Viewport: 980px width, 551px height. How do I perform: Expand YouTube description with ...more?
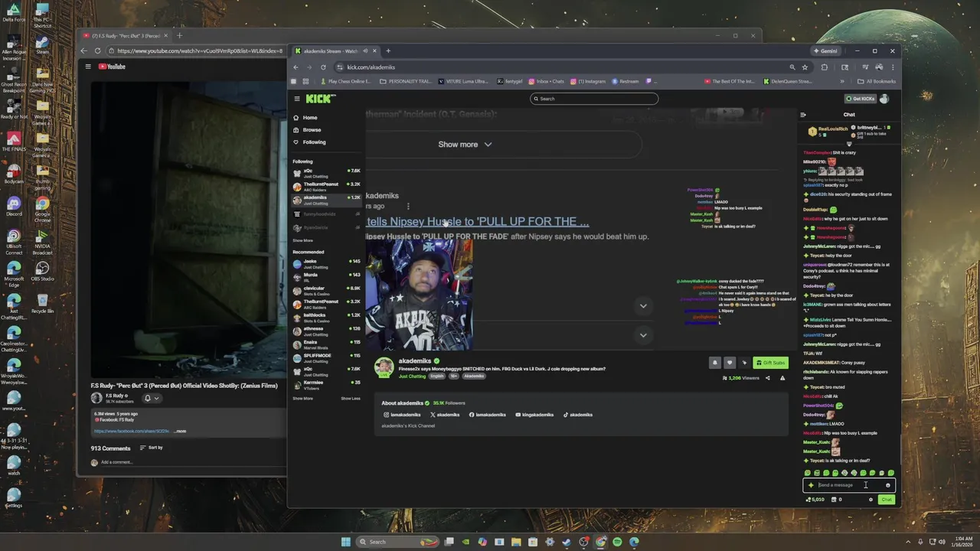click(x=181, y=432)
